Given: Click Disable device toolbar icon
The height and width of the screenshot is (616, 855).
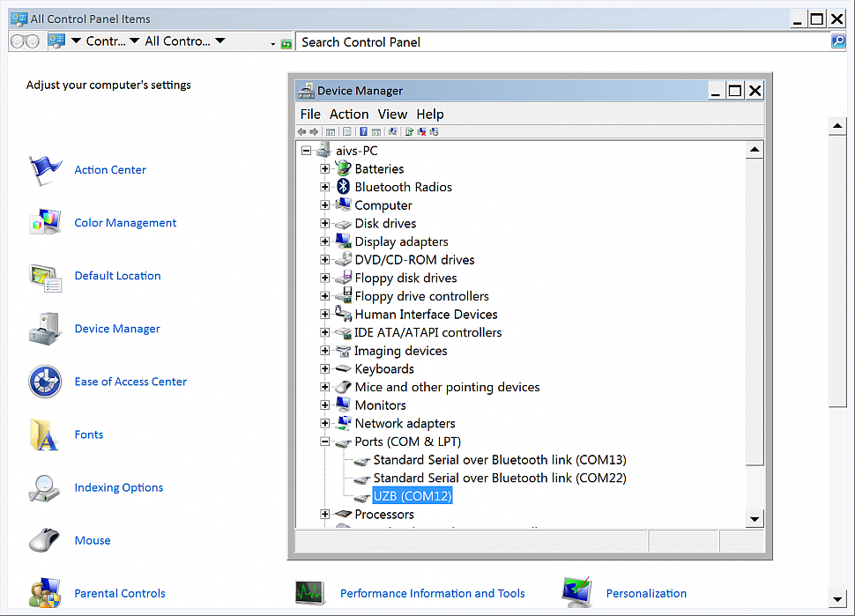Looking at the screenshot, I should pyautogui.click(x=434, y=132).
